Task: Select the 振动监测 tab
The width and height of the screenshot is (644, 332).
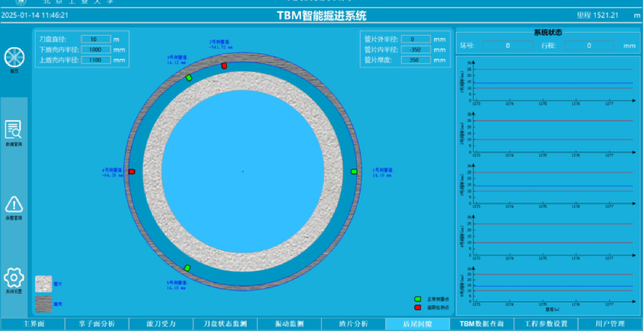Action: point(289,324)
